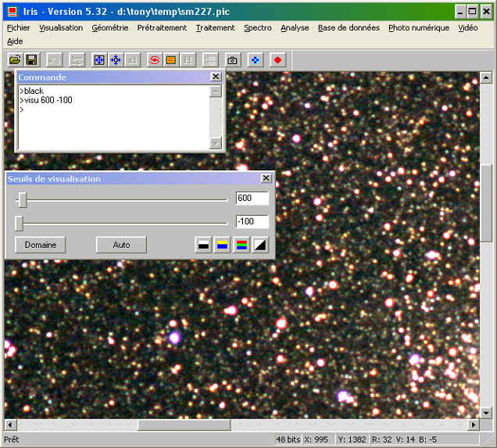
Task: Click the open file folder icon
Action: click(15, 59)
